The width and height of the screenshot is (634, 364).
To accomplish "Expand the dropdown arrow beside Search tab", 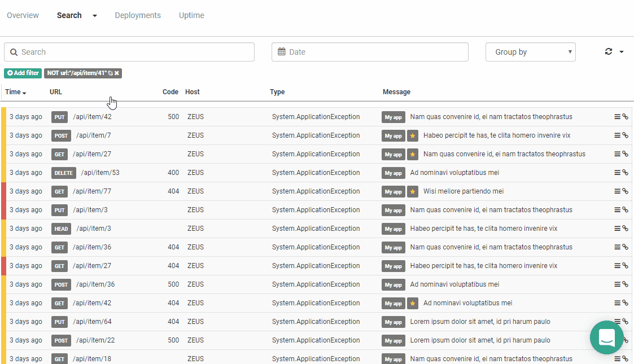I will point(94,16).
